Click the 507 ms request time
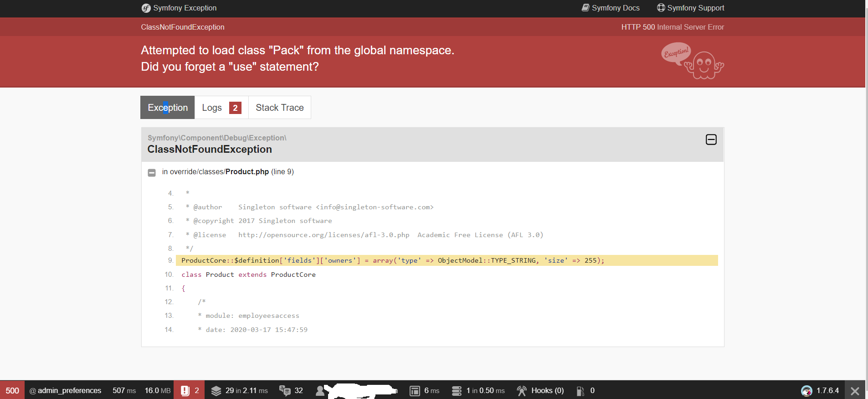Viewport: 868px width, 399px height. (x=124, y=390)
